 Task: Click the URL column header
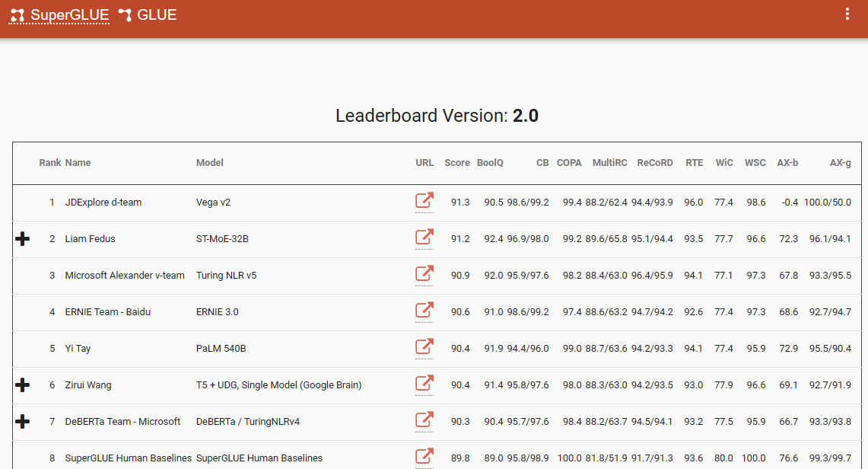[x=424, y=163]
